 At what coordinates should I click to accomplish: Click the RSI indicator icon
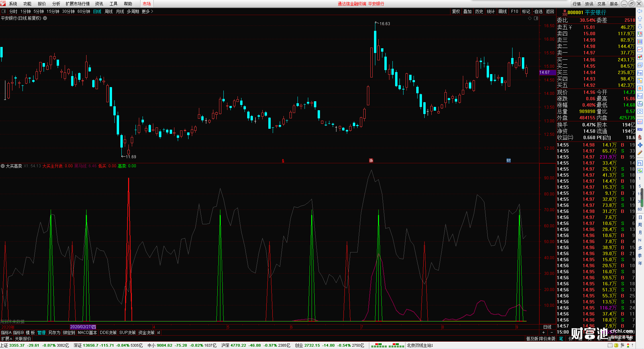click(640, 129)
